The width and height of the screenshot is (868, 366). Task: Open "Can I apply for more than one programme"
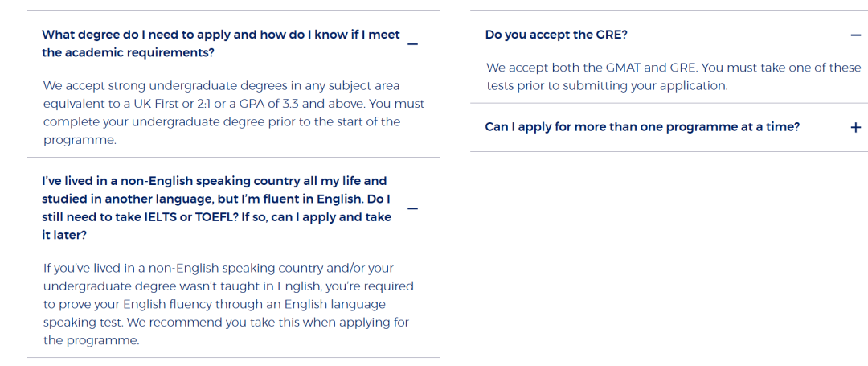pos(642,127)
